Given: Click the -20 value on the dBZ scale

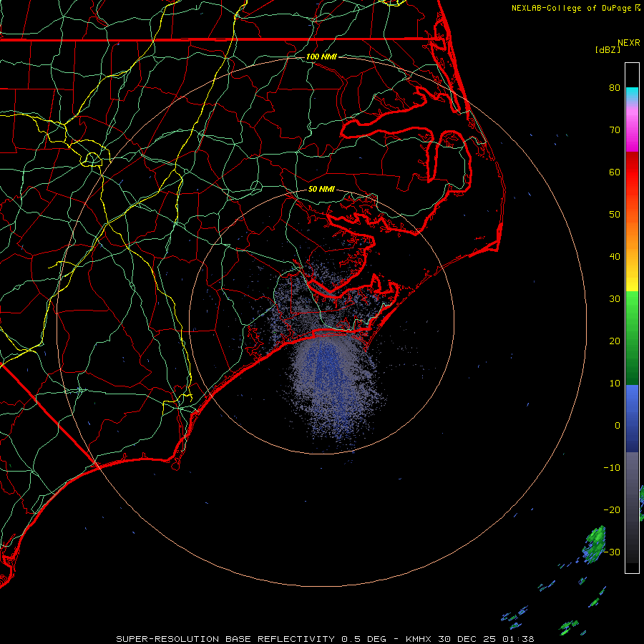Looking at the screenshot, I should click(612, 510).
